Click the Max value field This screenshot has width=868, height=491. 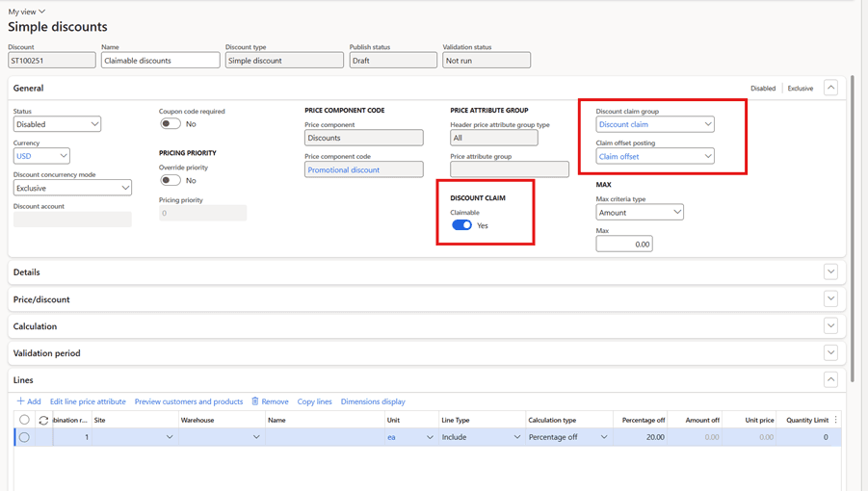pyautogui.click(x=624, y=244)
